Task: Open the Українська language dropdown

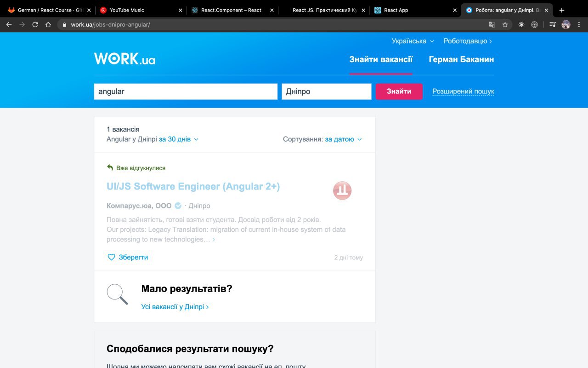Action: [413, 41]
